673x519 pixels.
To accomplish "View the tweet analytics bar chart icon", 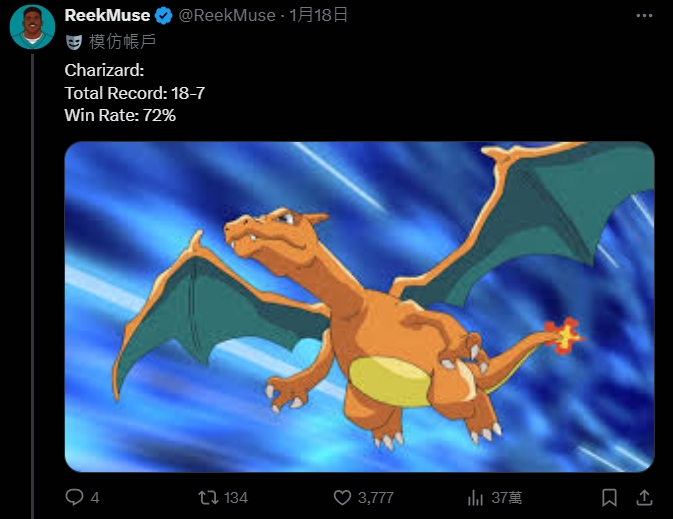I will (x=475, y=498).
